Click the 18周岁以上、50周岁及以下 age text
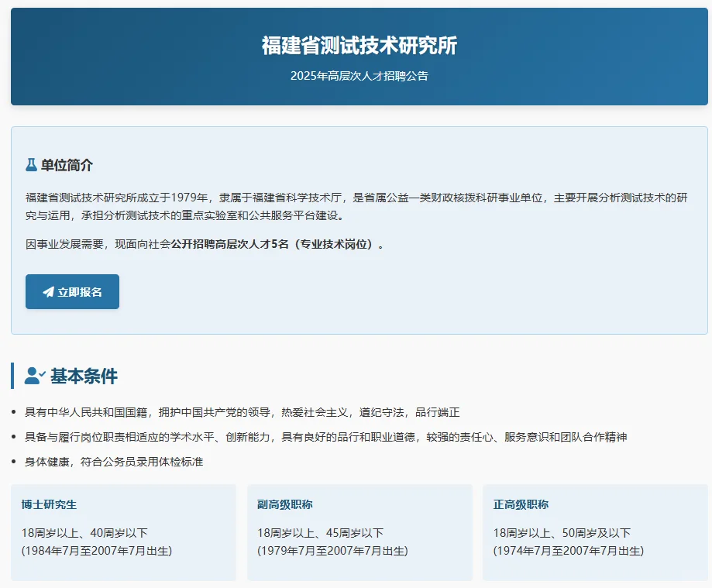This screenshot has width=712, height=588. [562, 533]
